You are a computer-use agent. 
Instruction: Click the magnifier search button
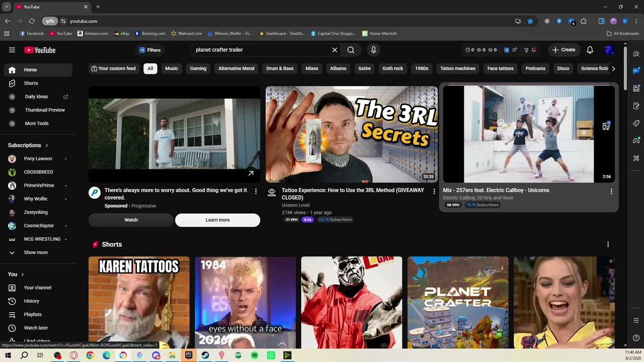click(x=351, y=50)
